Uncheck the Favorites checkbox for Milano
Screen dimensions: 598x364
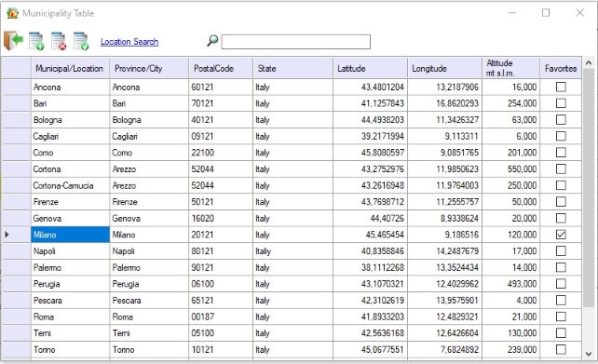tap(561, 235)
